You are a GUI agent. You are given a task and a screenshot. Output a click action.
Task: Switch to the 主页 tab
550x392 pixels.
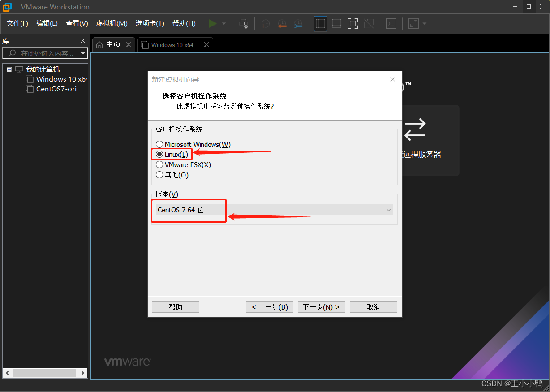click(x=113, y=45)
